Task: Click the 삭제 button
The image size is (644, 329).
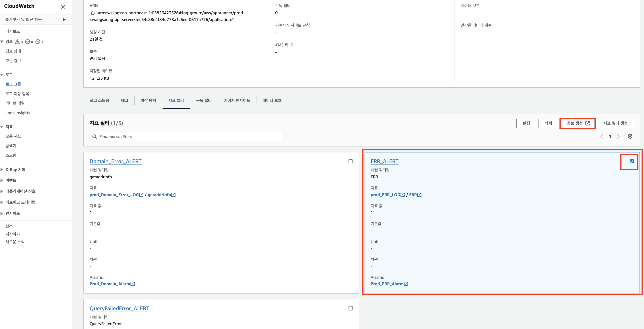Action: [548, 123]
